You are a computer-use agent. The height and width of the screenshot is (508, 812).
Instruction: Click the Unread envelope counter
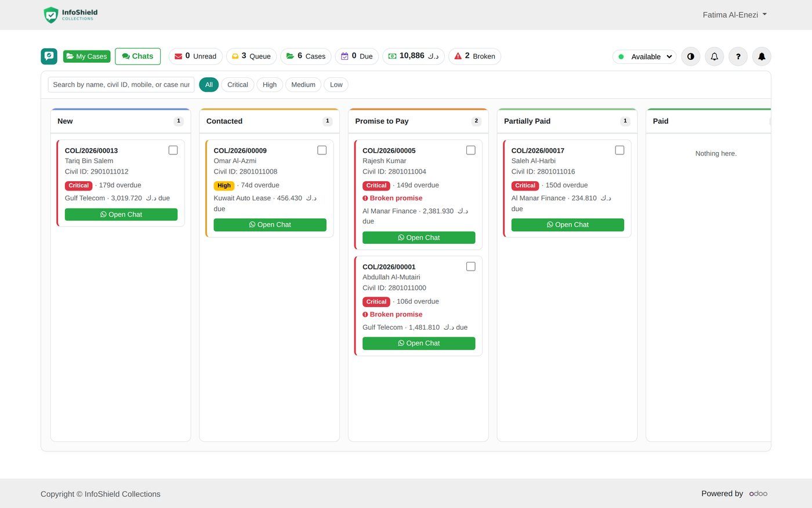[195, 56]
